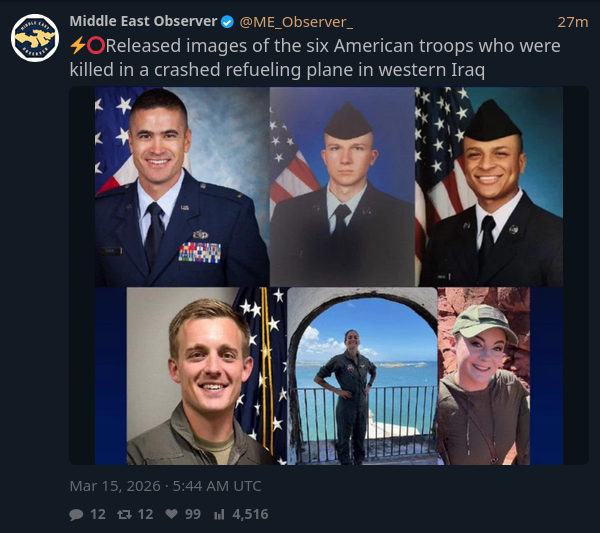Viewport: 600px width, 533px height.
Task: Click the 27m relative timestamp
Action: tap(572, 21)
